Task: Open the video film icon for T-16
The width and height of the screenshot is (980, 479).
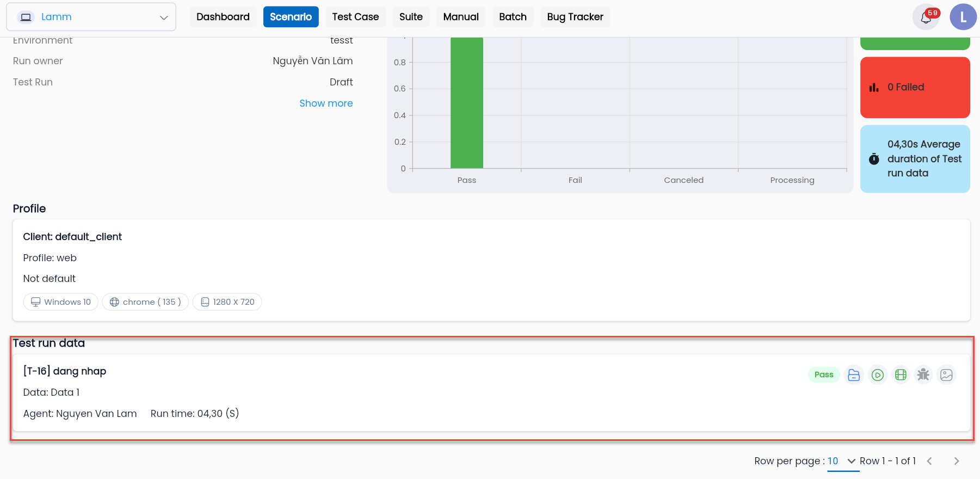Action: click(901, 374)
